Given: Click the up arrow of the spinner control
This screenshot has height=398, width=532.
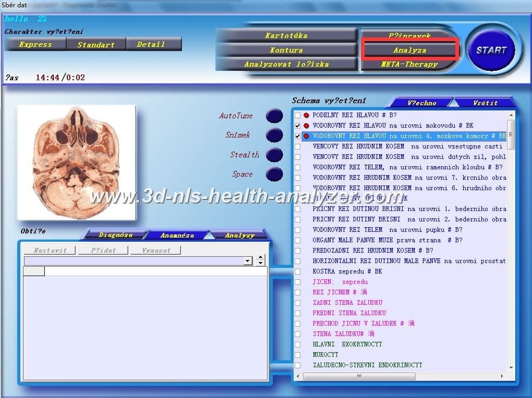Looking at the screenshot, I should (x=260, y=257).
